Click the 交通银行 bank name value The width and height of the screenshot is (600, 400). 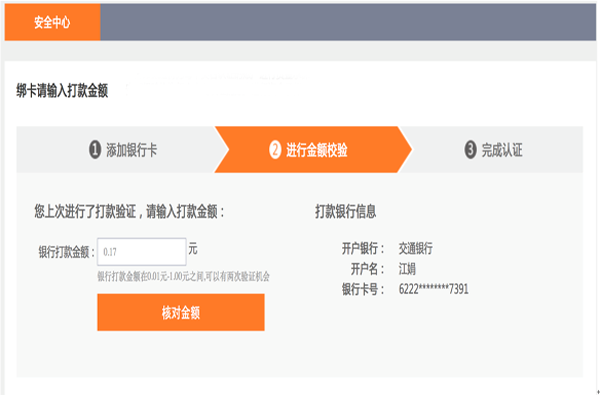click(x=415, y=249)
